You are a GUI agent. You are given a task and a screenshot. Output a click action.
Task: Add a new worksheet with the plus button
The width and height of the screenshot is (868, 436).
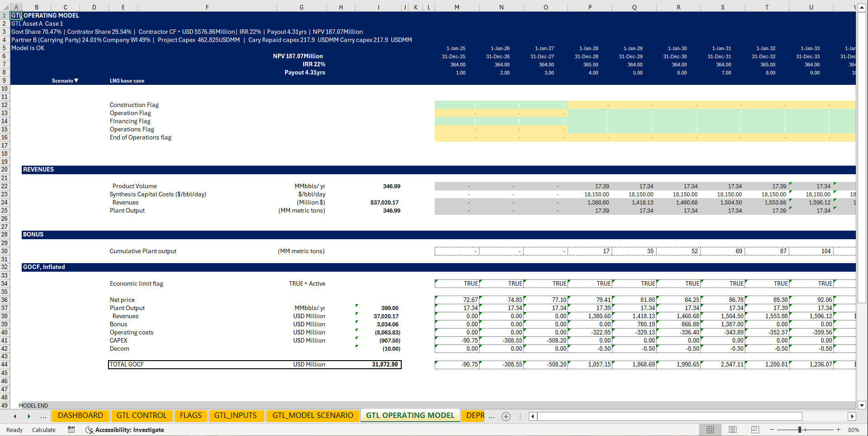[506, 416]
